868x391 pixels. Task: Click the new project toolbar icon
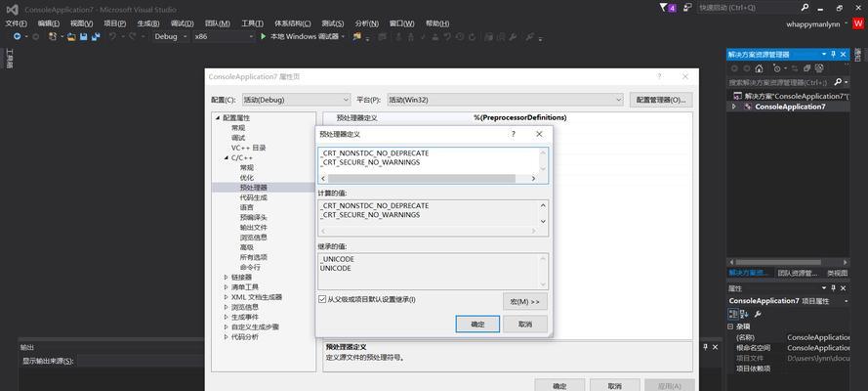53,36
